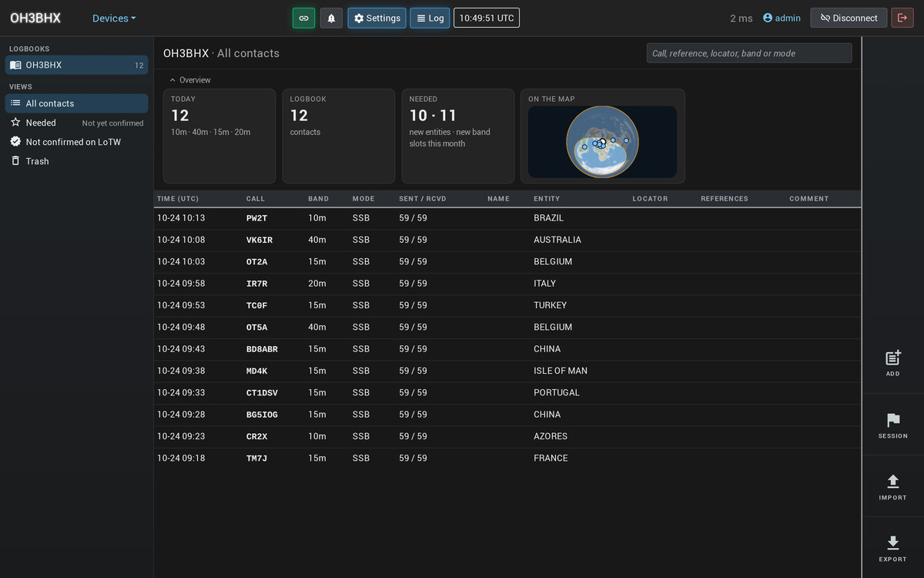The image size is (924, 578).
Task: Click the Needed star icon
Action: (x=15, y=123)
